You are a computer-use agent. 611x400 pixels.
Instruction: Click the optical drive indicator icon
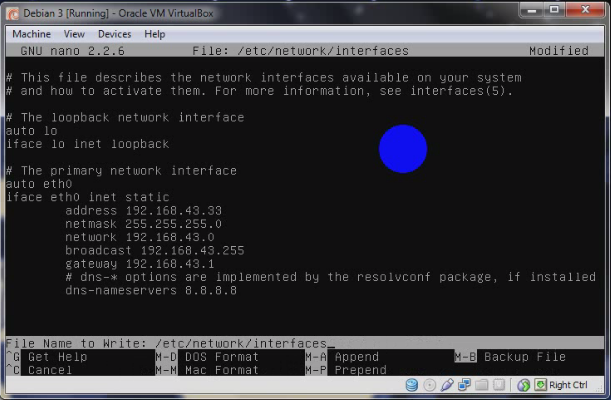click(429, 385)
